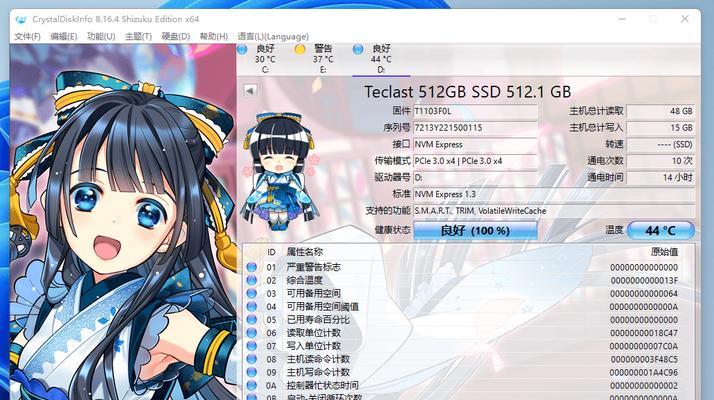Click status dot for attribute 05 已用寿命百分比
This screenshot has width=714, height=400.
click(251, 320)
